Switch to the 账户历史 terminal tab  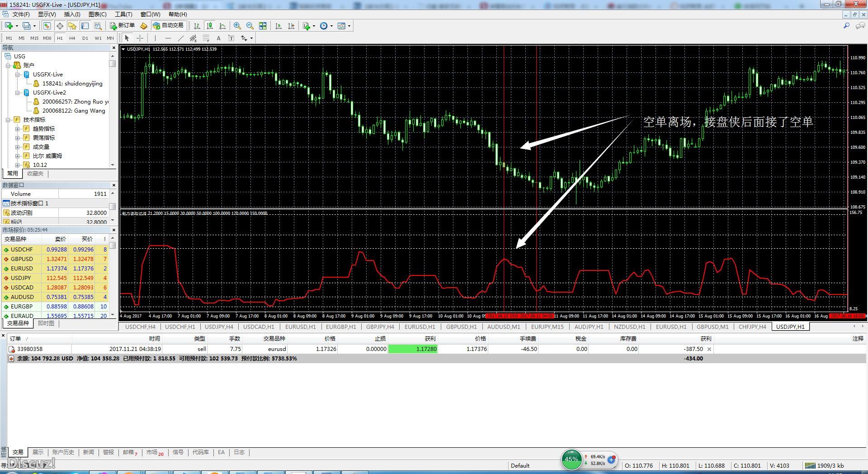tap(63, 452)
